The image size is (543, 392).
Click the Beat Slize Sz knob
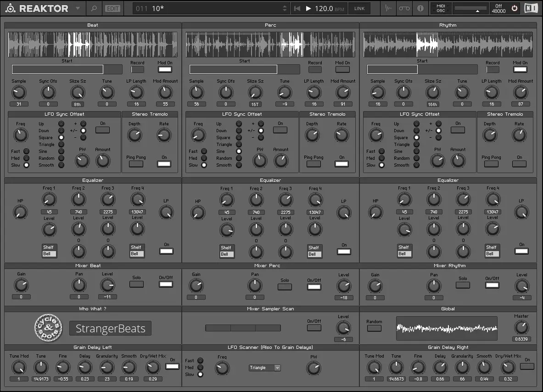coord(78,92)
